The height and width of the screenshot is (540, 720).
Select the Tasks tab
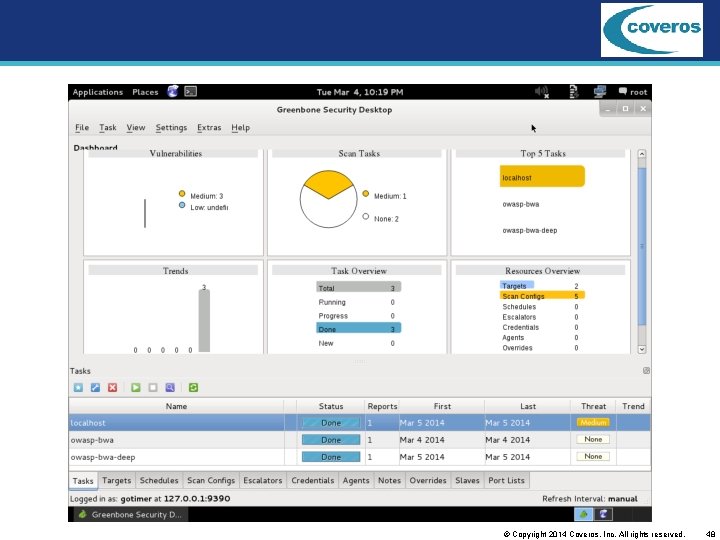[x=83, y=481]
